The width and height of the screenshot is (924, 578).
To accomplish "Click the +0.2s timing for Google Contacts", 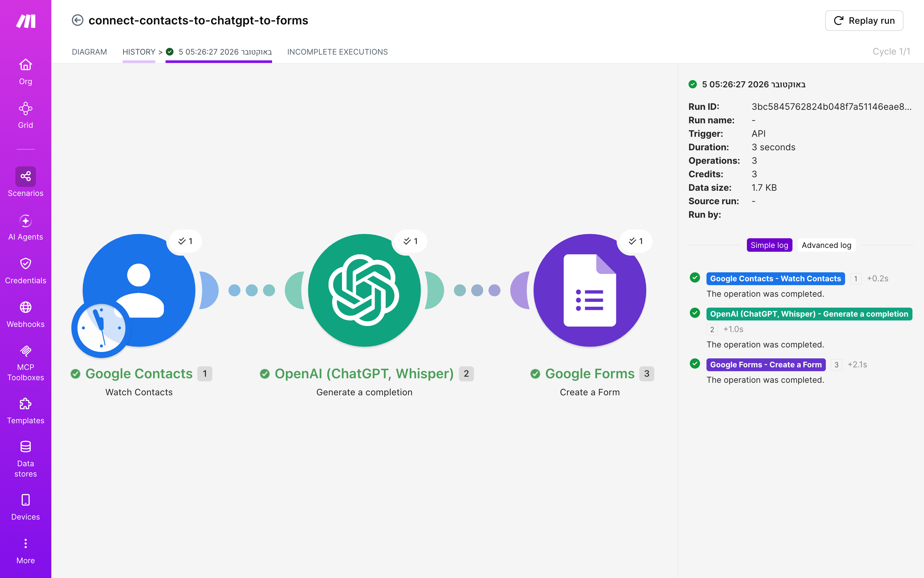I will pyautogui.click(x=877, y=279).
